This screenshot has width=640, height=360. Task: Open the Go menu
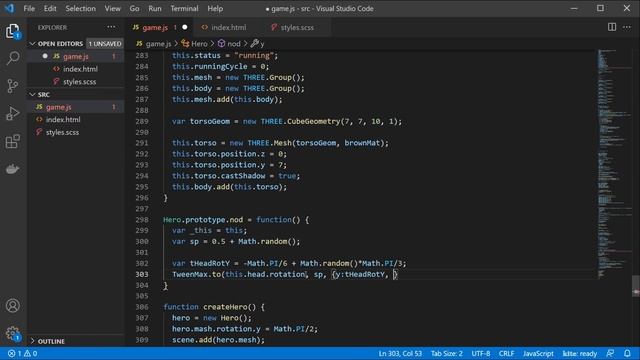[134, 9]
